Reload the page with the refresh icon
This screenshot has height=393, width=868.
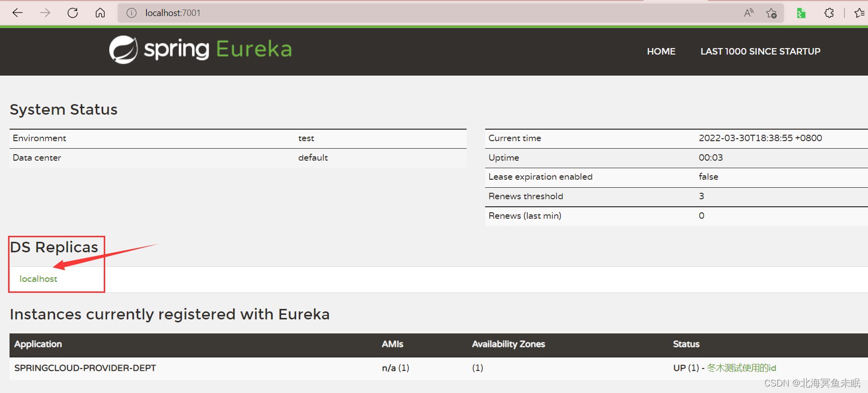pyautogui.click(x=73, y=13)
